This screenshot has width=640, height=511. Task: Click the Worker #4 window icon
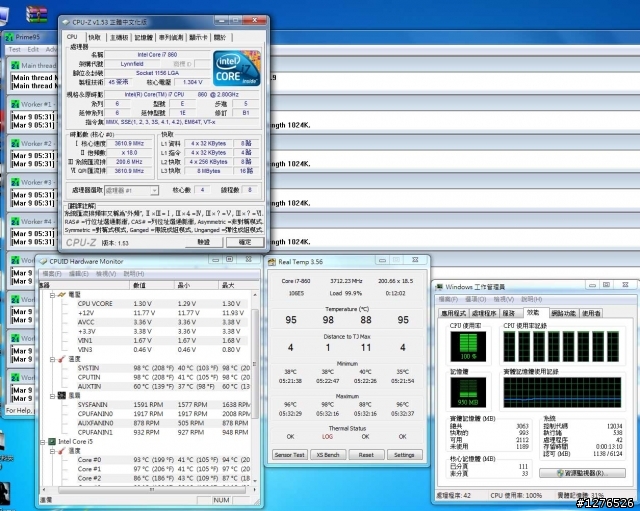click(x=16, y=221)
